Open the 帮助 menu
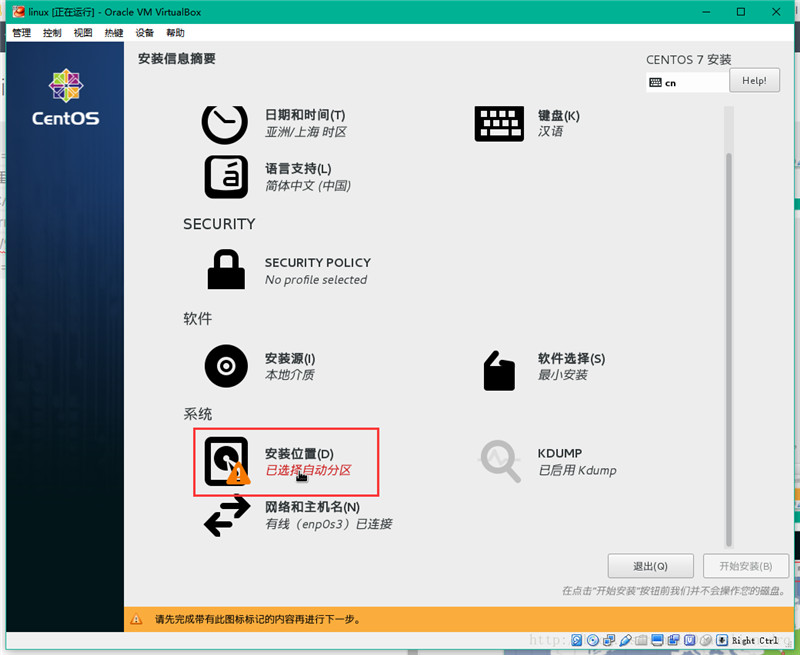The height and width of the screenshot is (655, 800). click(x=175, y=33)
